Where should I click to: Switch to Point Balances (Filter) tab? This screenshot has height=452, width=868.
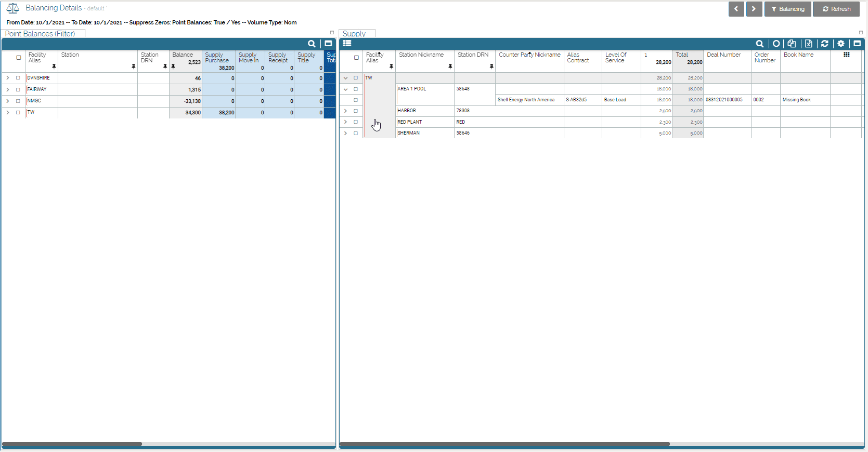coord(40,34)
